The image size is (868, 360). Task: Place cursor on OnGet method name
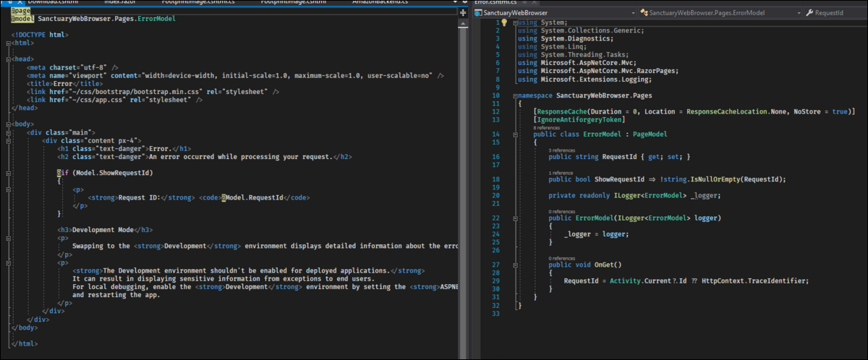click(605, 265)
